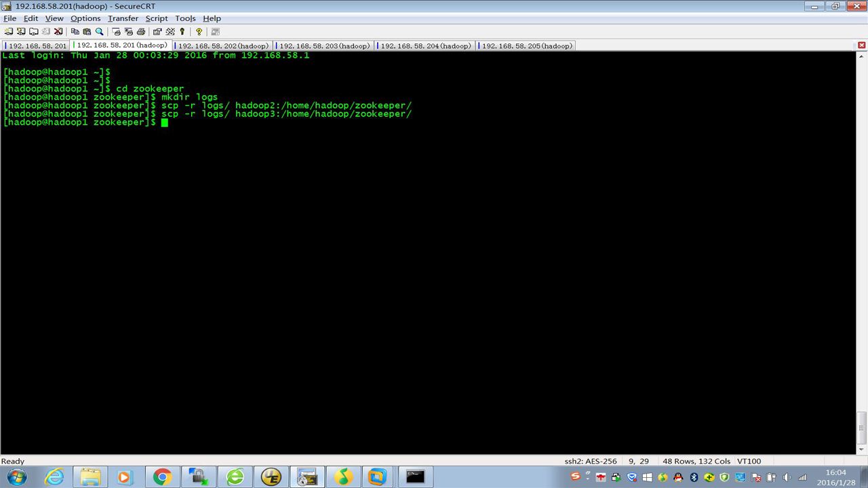Open the Help menu
The width and height of the screenshot is (868, 488).
click(x=212, y=18)
